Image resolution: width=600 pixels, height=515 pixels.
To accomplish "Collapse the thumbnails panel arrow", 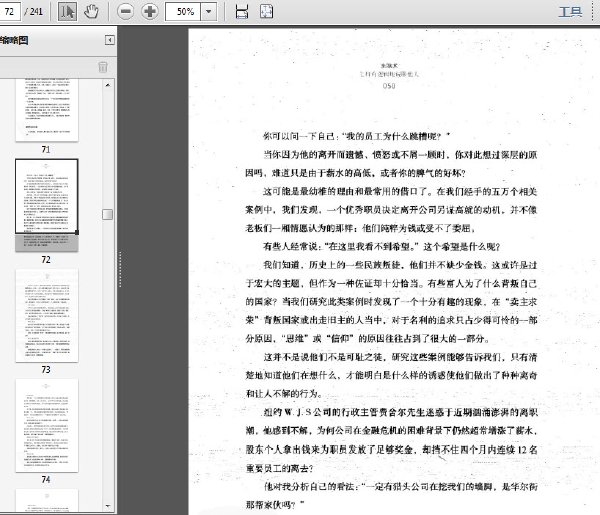I will point(110,40).
